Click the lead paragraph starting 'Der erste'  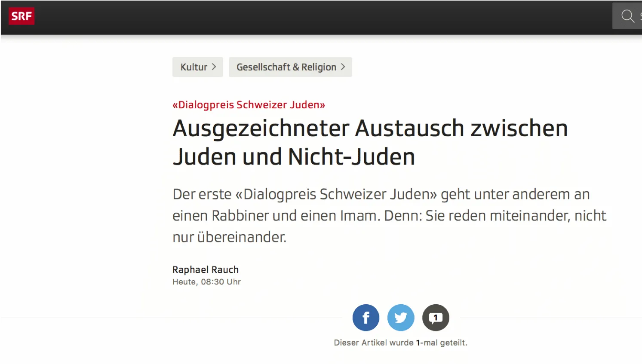(389, 215)
